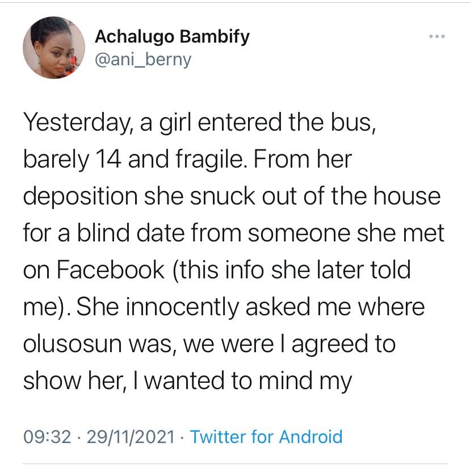This screenshot has width=470, height=476.
Task: Visit the @ani_berny handle
Action: click(143, 60)
